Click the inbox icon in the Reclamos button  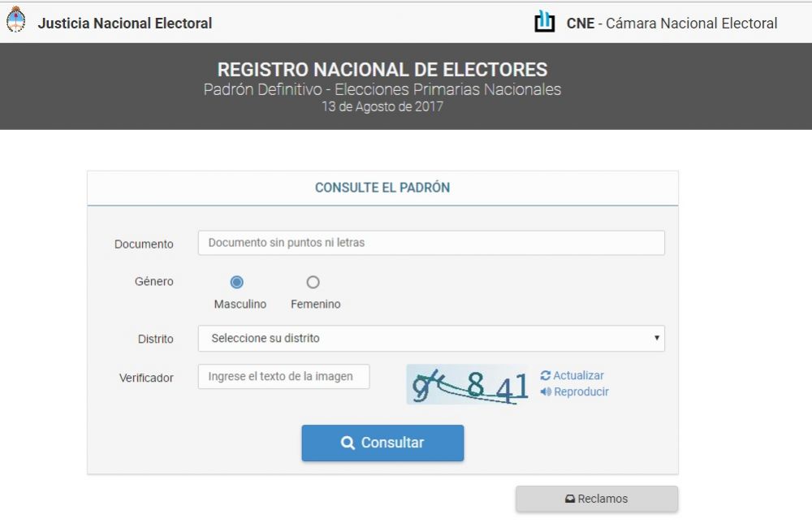click(x=570, y=499)
